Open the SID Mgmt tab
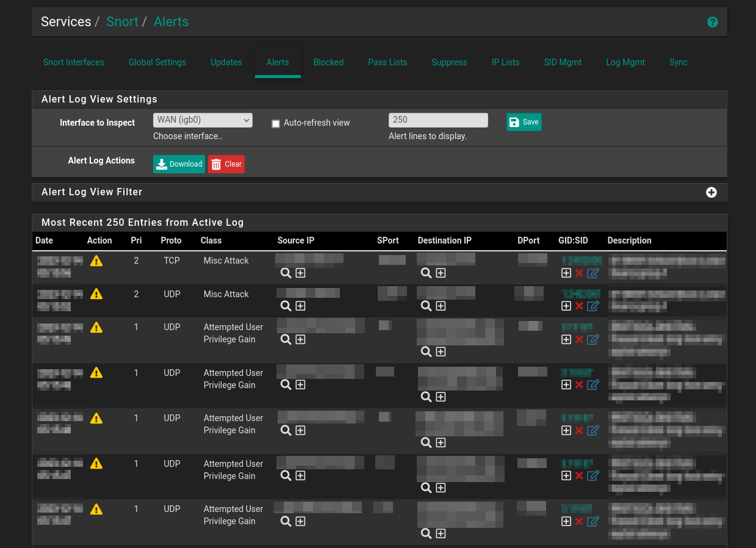Viewport: 756px width, 548px height. tap(563, 62)
